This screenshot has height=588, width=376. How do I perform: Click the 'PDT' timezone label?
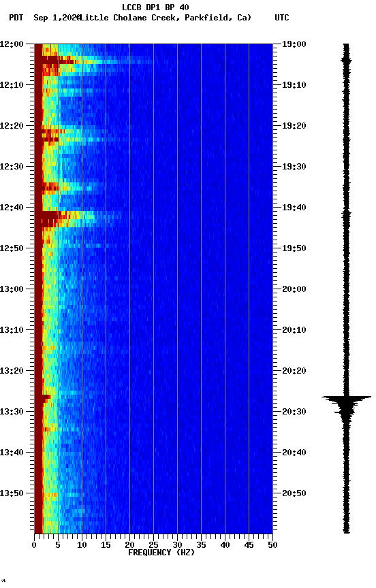[16, 18]
